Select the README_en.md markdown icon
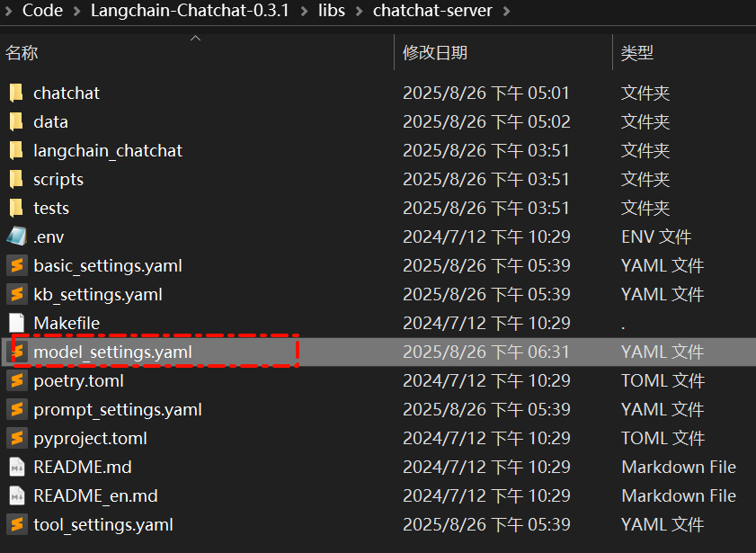Screen dimensions: 756x553 coord(17,495)
